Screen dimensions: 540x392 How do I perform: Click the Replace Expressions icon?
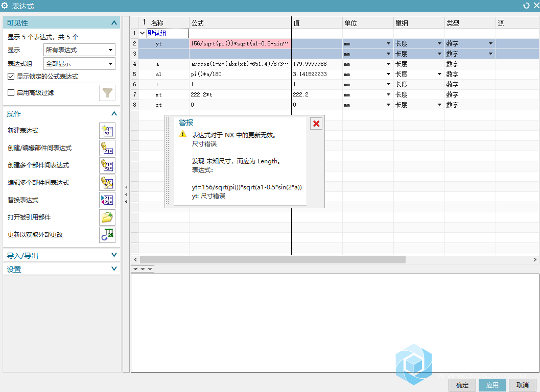click(x=107, y=200)
